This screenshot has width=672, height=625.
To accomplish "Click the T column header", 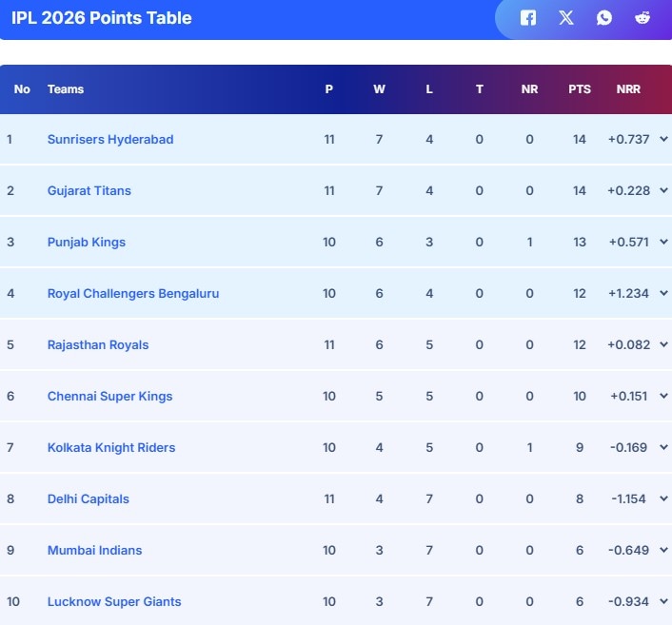I will point(479,89).
